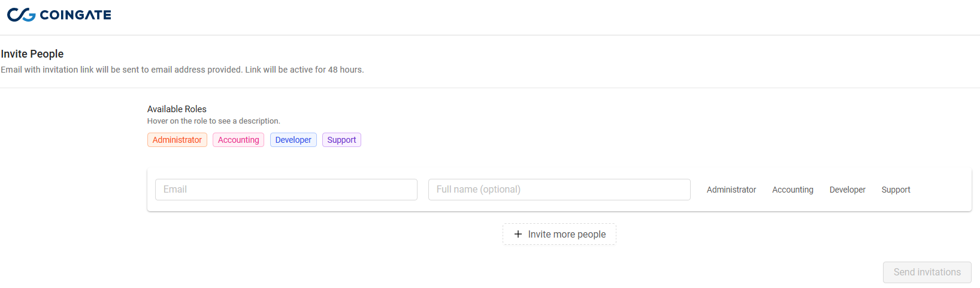Viewport: 980px width, 288px height.
Task: Toggle the Developer role in the invite row
Action: click(847, 190)
